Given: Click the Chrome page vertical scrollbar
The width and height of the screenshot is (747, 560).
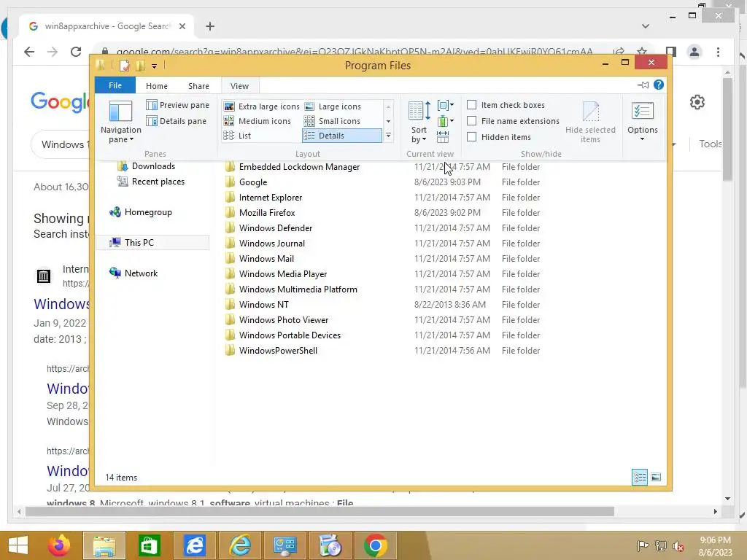Looking at the screenshot, I should point(727,128).
